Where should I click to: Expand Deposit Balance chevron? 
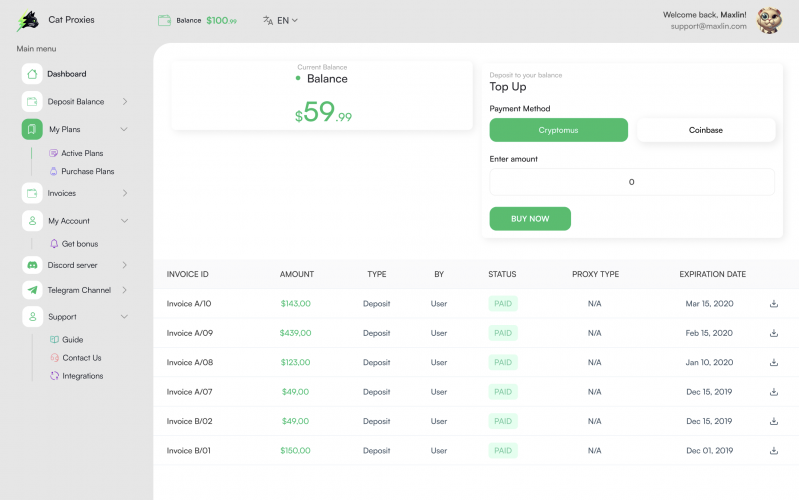coord(125,101)
